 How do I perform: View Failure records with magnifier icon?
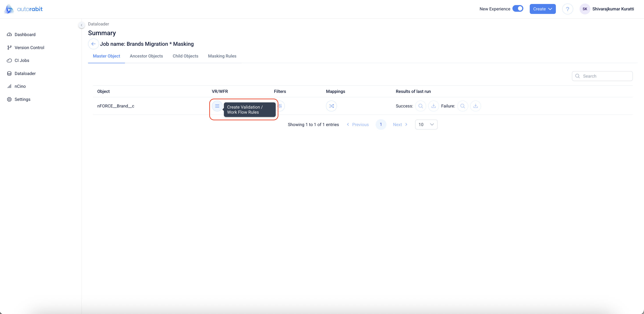click(462, 106)
